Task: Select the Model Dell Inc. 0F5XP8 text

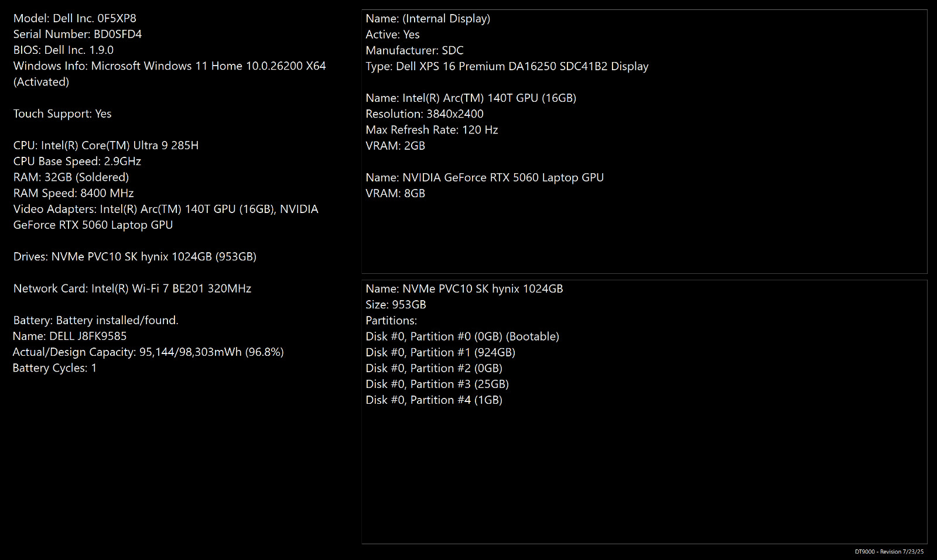Action: click(74, 18)
